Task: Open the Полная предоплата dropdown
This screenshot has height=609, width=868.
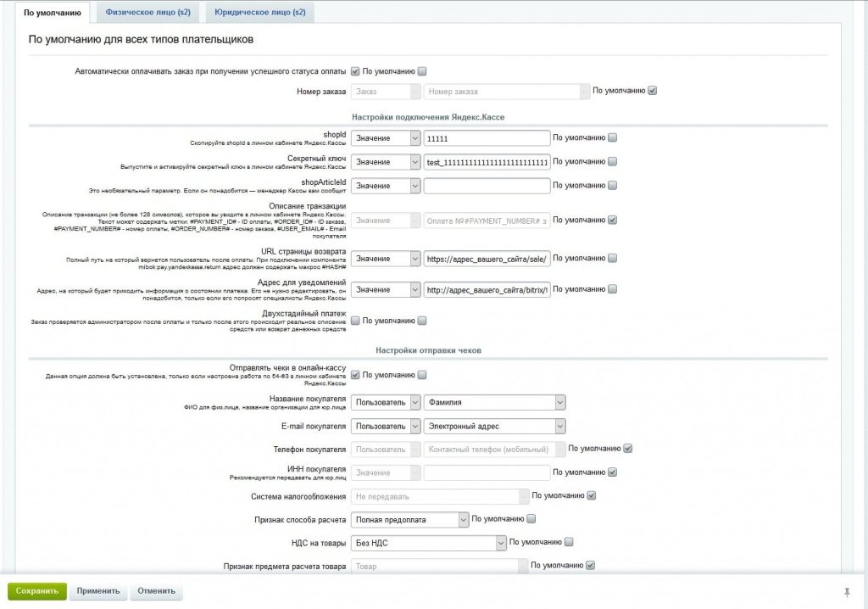Action: [409, 520]
